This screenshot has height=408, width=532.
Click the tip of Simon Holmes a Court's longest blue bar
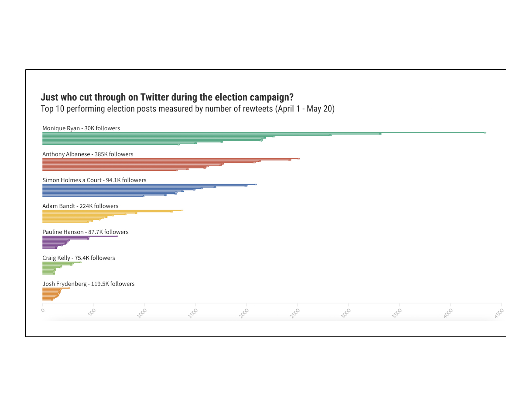coord(256,185)
